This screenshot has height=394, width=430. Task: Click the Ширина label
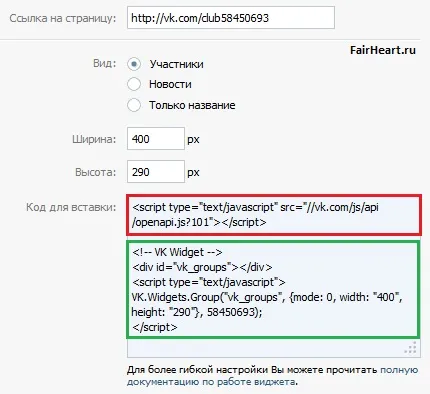point(94,139)
